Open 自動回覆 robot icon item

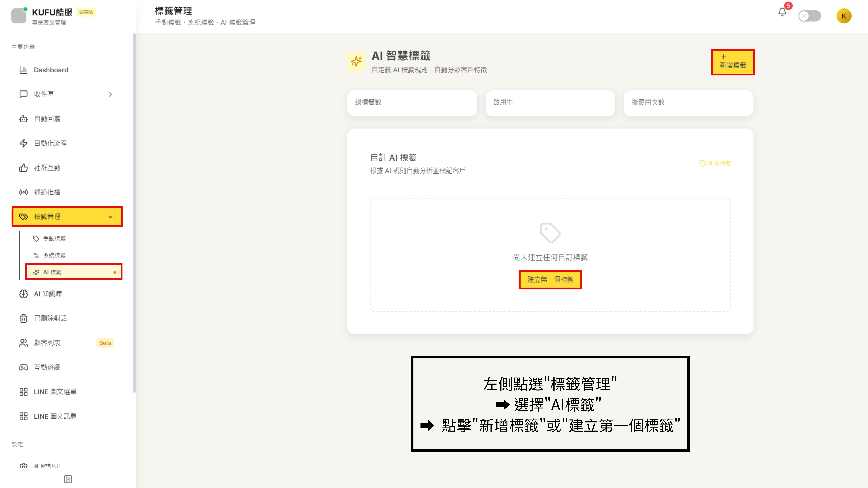(23, 119)
